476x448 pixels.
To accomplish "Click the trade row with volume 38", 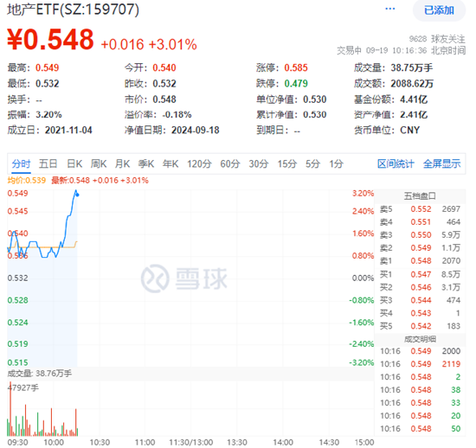I will coord(420,390).
